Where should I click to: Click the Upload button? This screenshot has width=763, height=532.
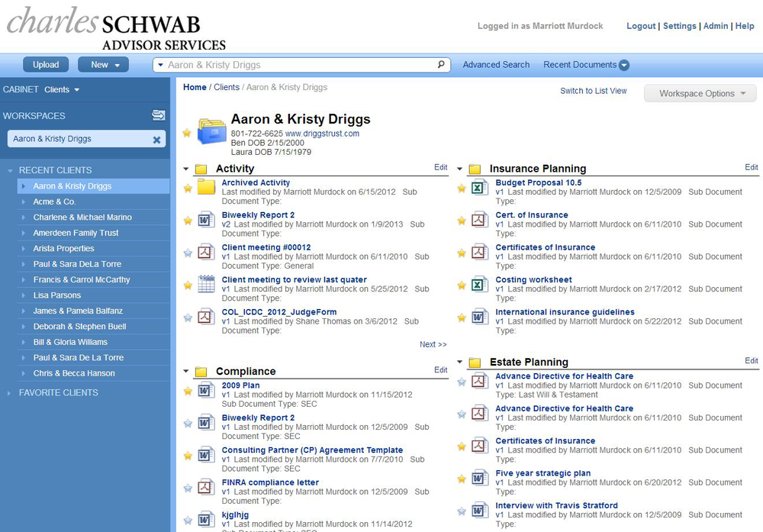[x=46, y=65]
